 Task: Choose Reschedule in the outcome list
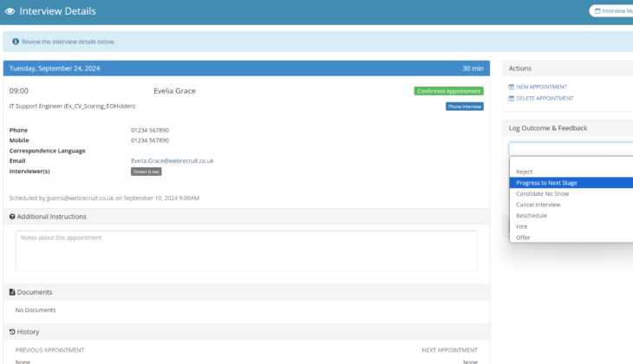532,216
